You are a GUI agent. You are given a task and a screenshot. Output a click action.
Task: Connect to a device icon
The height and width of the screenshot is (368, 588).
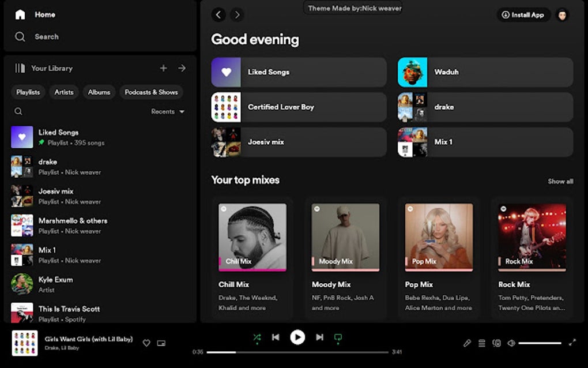496,343
